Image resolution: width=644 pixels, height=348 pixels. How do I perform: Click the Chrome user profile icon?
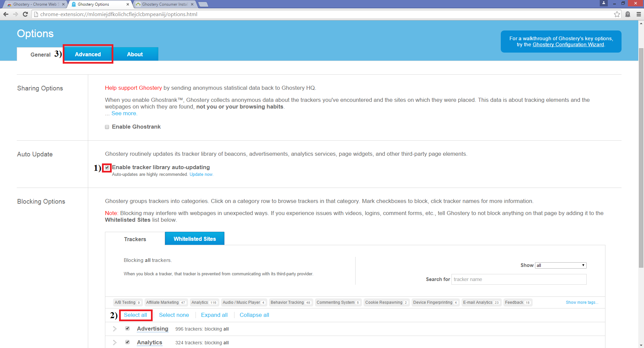[x=604, y=3]
